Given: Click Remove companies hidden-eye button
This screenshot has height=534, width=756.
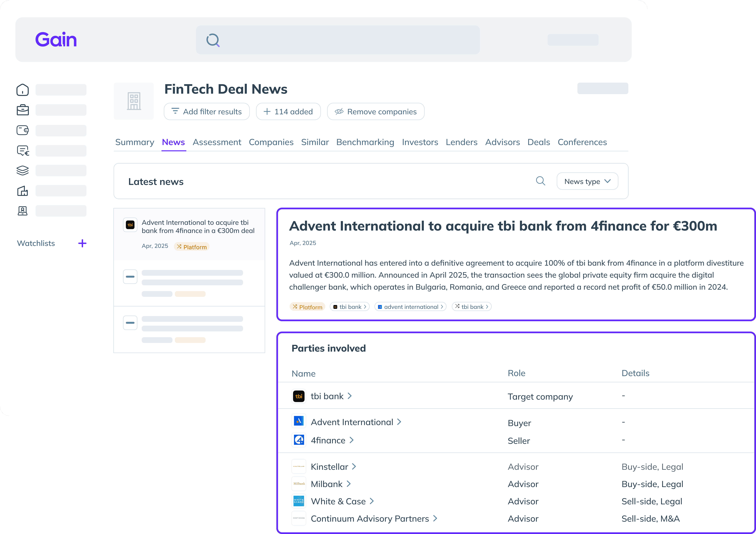Looking at the screenshot, I should [x=376, y=112].
